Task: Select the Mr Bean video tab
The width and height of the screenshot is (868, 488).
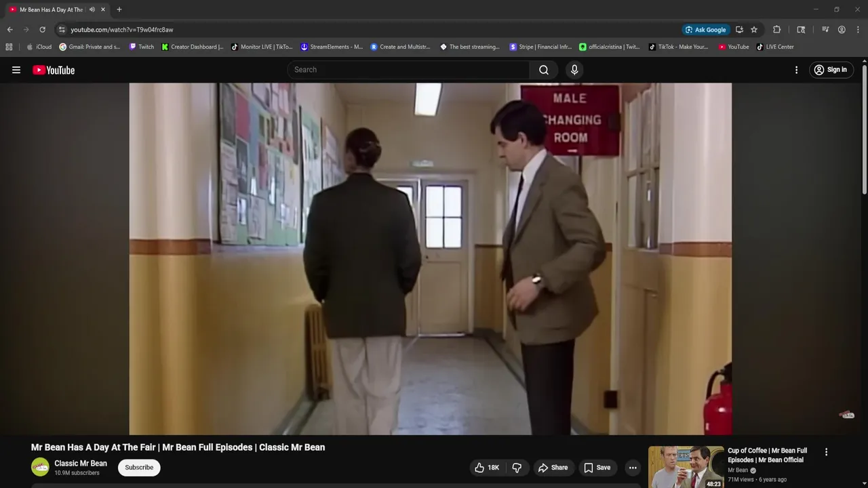Action: coord(52,9)
